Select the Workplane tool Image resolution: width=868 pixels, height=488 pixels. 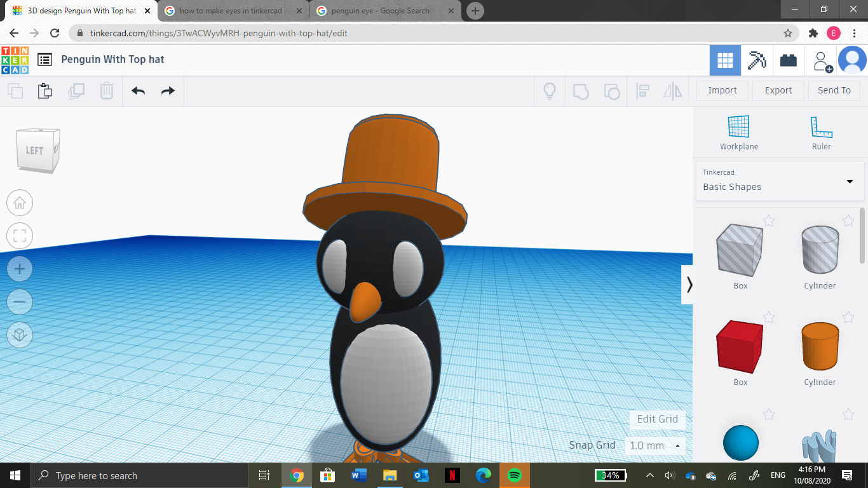click(739, 133)
